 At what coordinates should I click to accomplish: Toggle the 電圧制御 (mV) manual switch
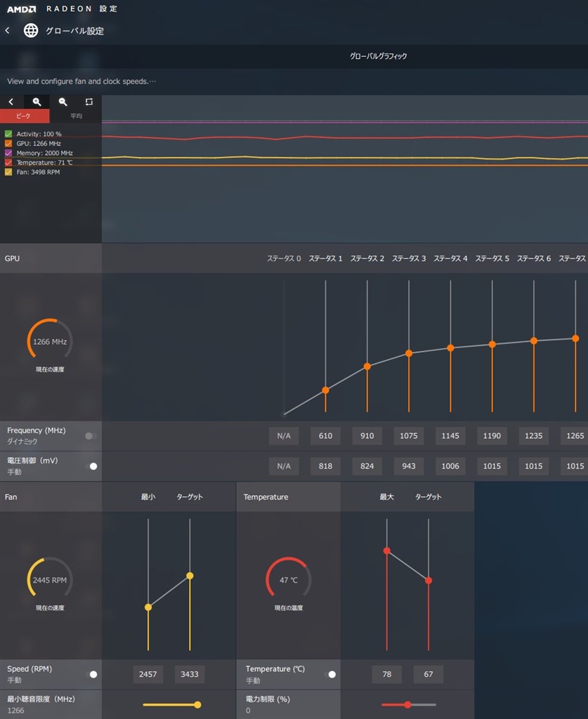pos(91,466)
